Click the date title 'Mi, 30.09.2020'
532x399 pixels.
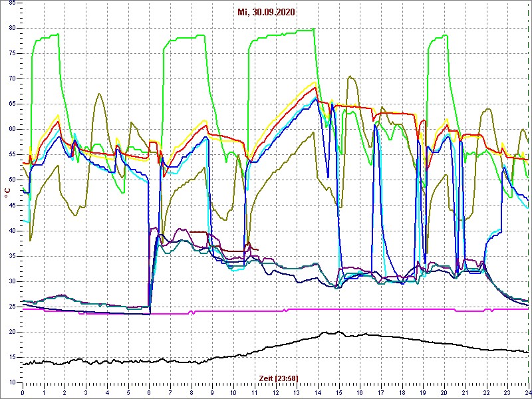[265, 12]
